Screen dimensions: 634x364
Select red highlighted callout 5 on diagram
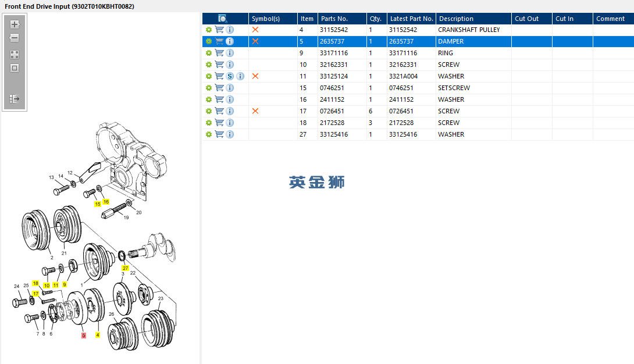click(84, 336)
